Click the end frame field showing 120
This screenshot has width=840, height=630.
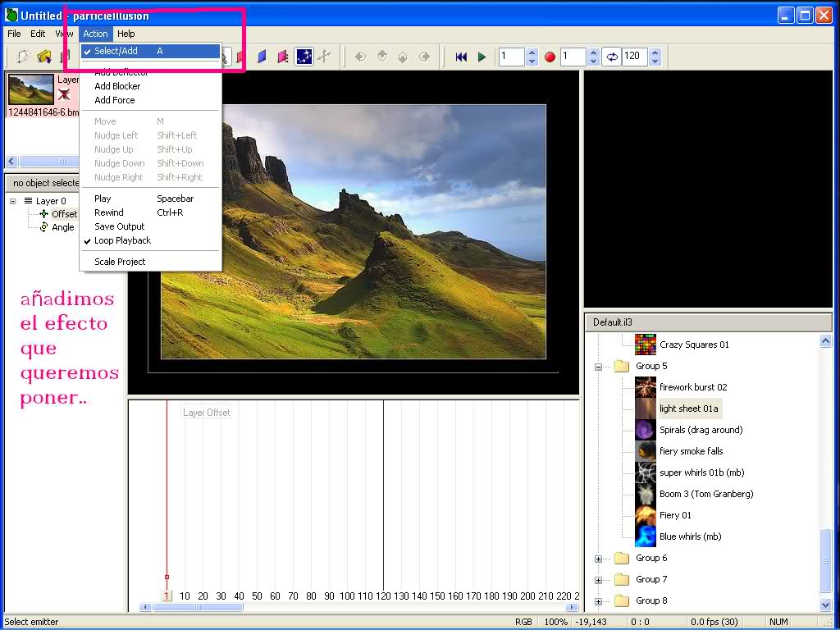(634, 57)
